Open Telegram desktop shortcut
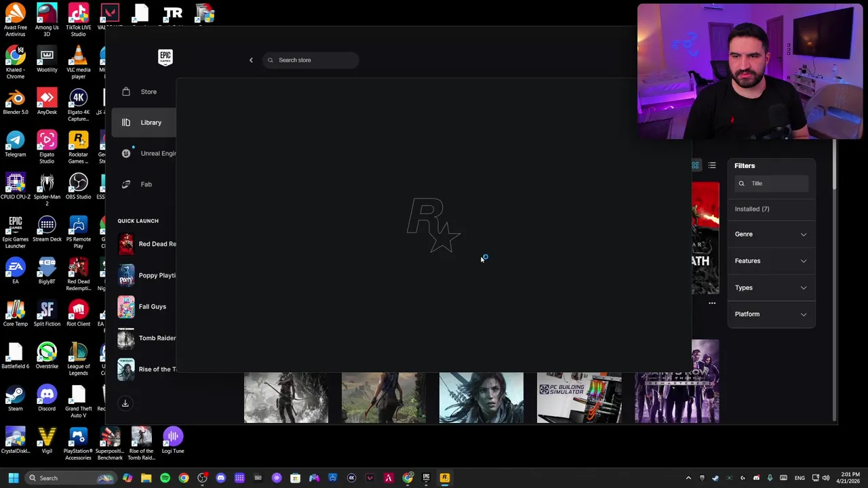This screenshot has height=488, width=868. point(15,144)
